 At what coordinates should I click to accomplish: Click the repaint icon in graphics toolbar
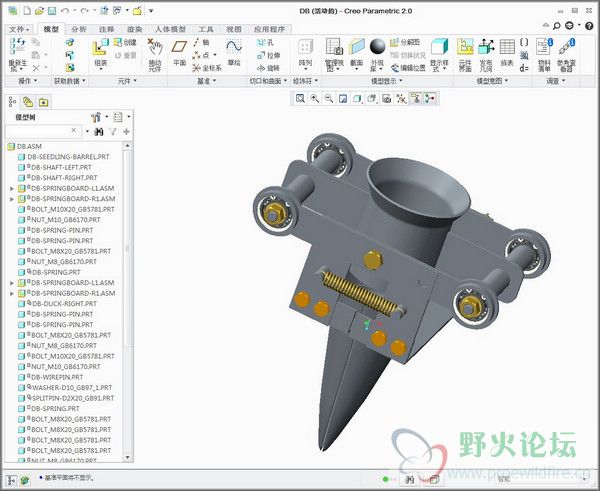click(343, 99)
